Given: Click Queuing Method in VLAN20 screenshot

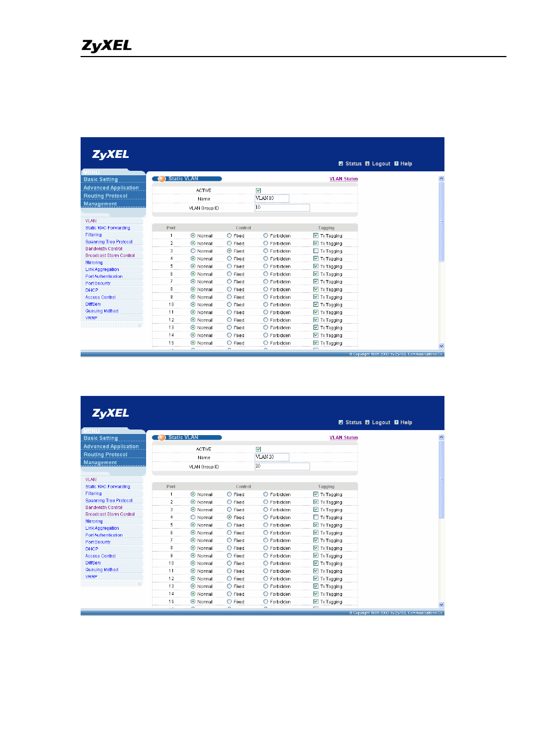Looking at the screenshot, I should 102,570.
